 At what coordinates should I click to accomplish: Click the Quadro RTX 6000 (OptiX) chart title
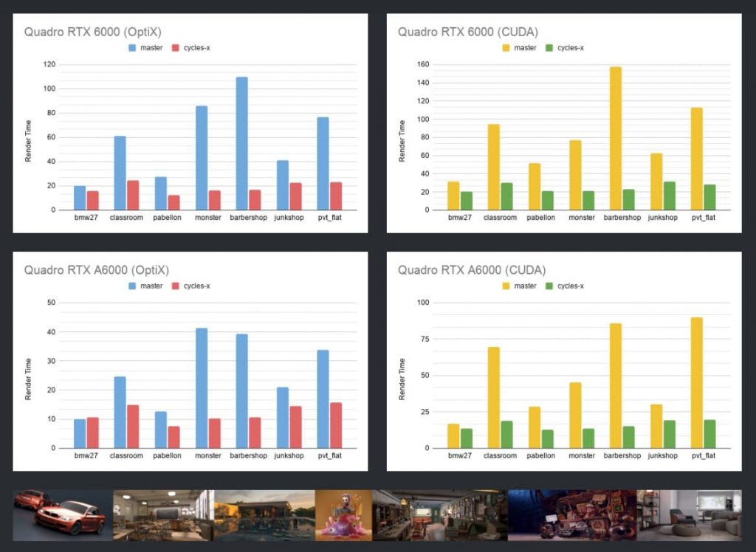click(x=92, y=32)
